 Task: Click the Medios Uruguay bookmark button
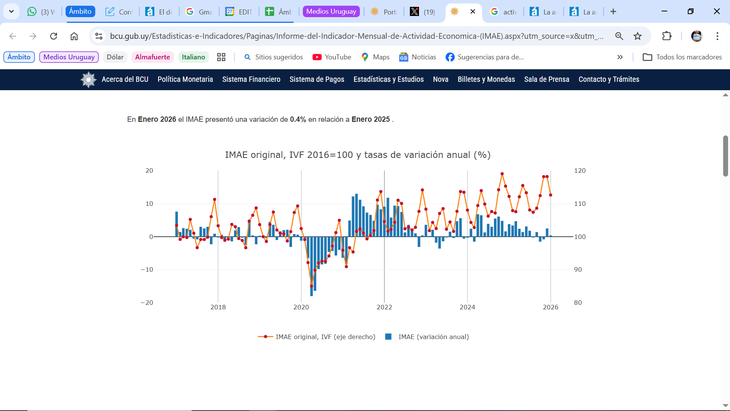(69, 57)
